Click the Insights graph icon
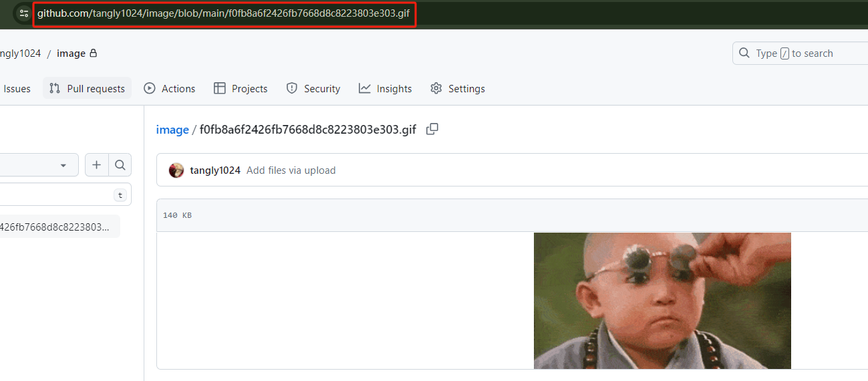The height and width of the screenshot is (381, 868). pos(364,88)
